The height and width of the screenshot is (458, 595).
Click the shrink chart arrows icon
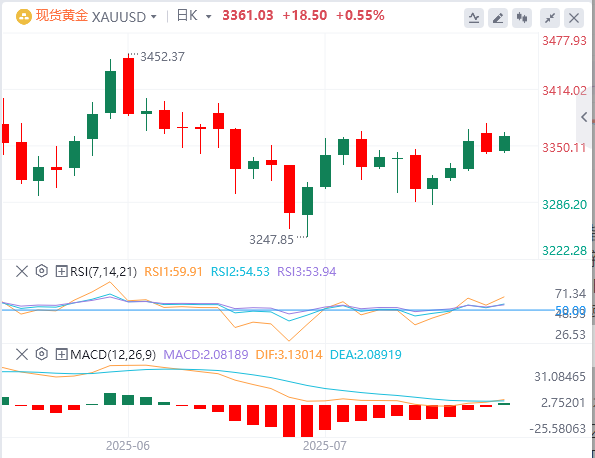click(x=550, y=18)
